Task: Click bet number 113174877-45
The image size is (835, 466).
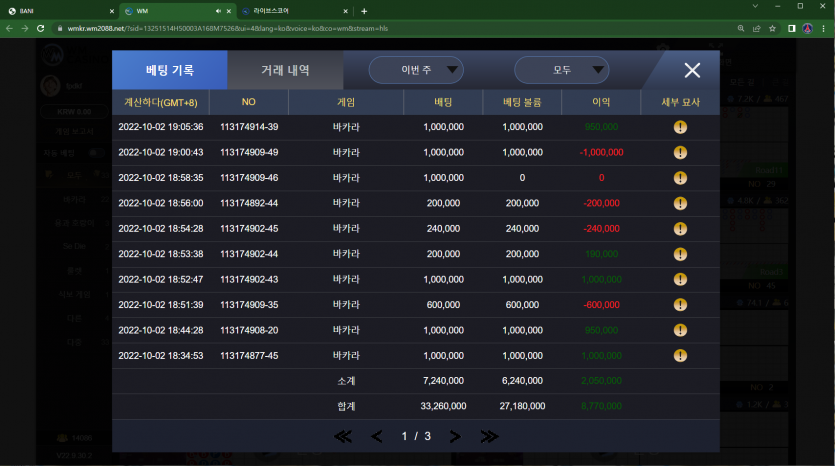Action: (x=249, y=356)
